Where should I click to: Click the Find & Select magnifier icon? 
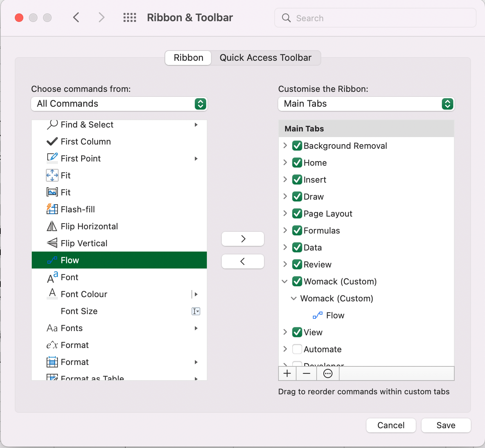pos(52,124)
